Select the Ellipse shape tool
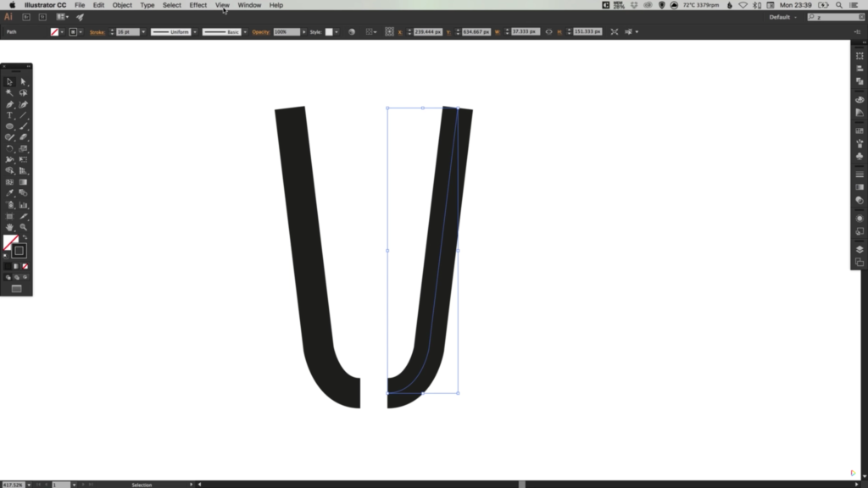Viewport: 868px width, 488px height. point(10,126)
